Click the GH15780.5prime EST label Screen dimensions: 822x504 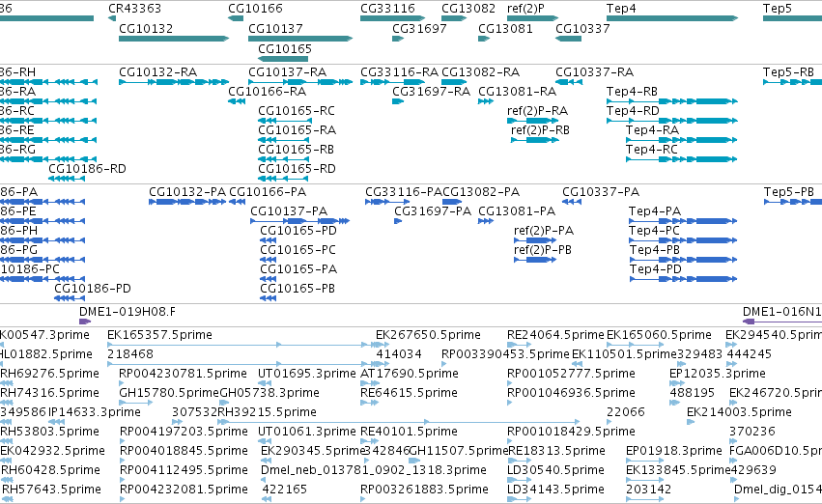pyautogui.click(x=169, y=392)
